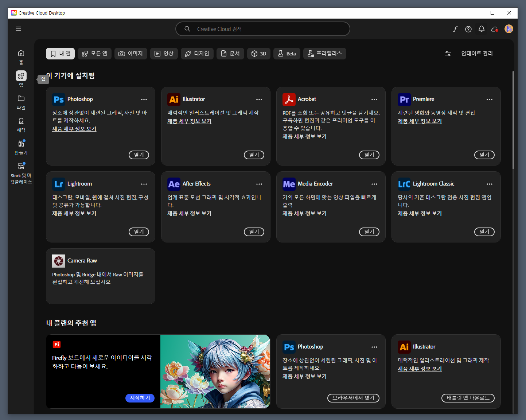
Task: Switch to the 3D category tab
Action: [x=259, y=54]
